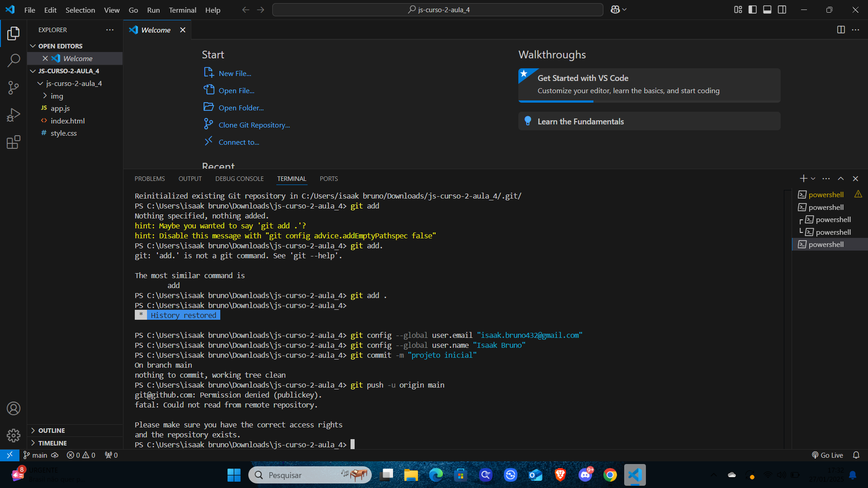Viewport: 868px width, 488px height.
Task: Open Learn the Fundamentals walkthrough
Action: coord(649,121)
